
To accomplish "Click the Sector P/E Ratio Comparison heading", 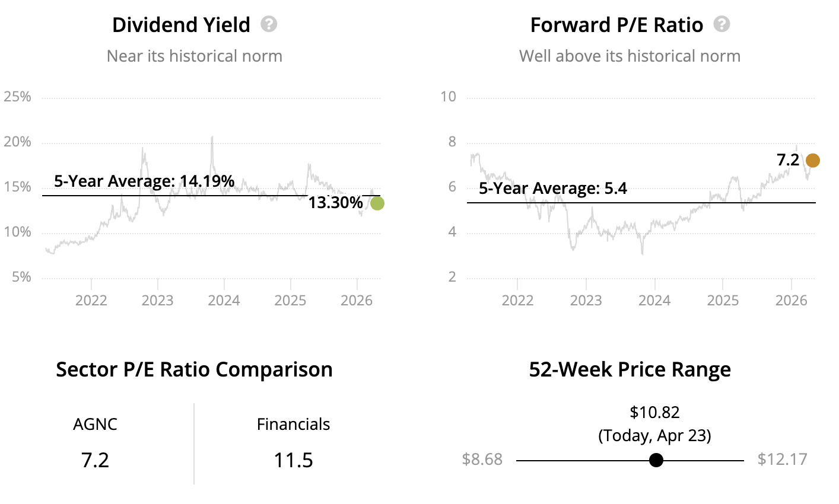I will [x=194, y=369].
